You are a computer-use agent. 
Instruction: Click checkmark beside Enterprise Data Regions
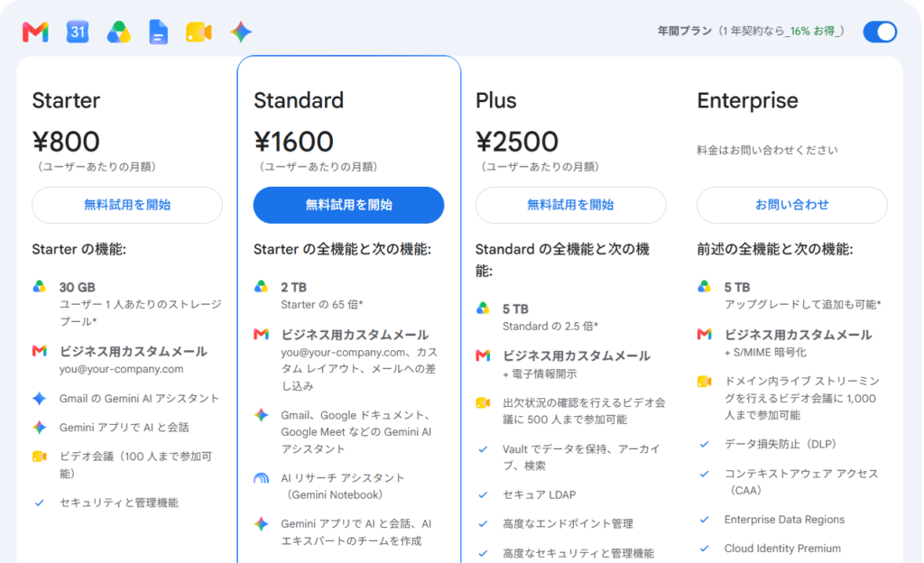(x=704, y=520)
